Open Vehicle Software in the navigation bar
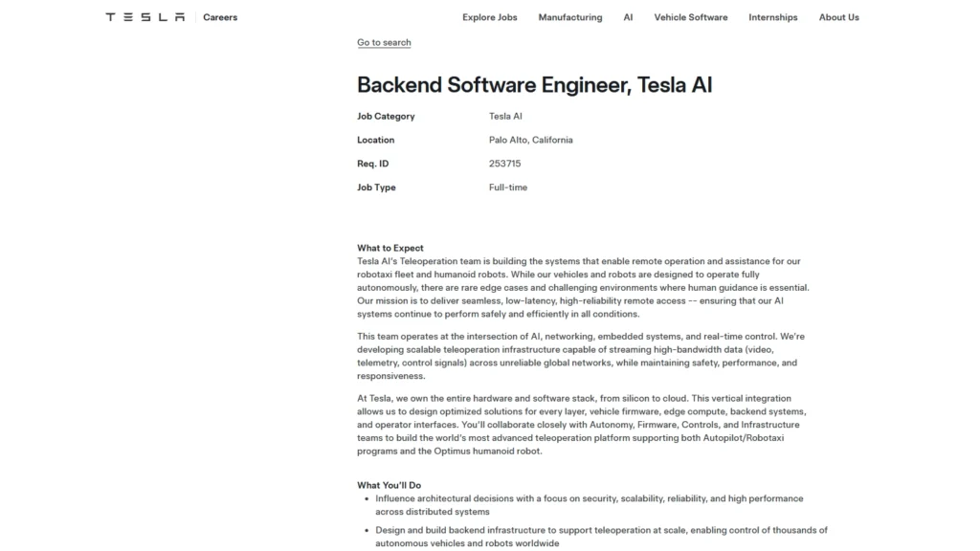Image resolution: width=980 pixels, height=551 pixels. (x=690, y=17)
